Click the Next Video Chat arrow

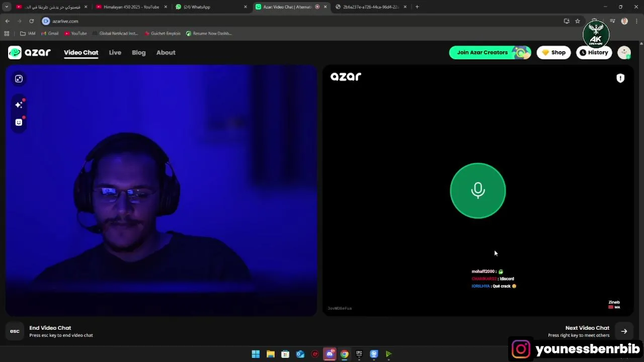click(624, 331)
